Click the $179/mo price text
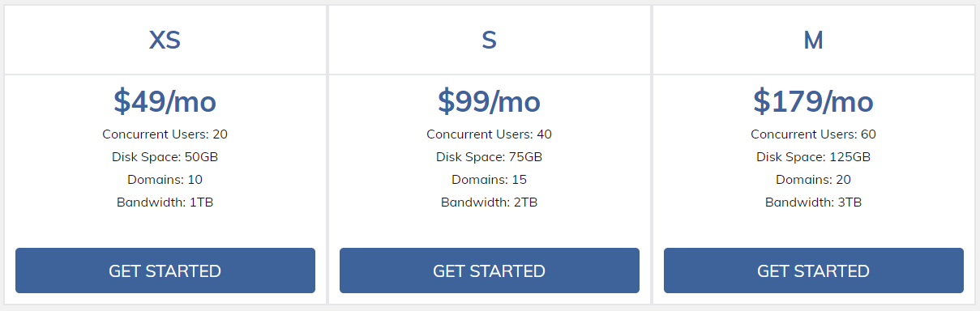 point(813,101)
